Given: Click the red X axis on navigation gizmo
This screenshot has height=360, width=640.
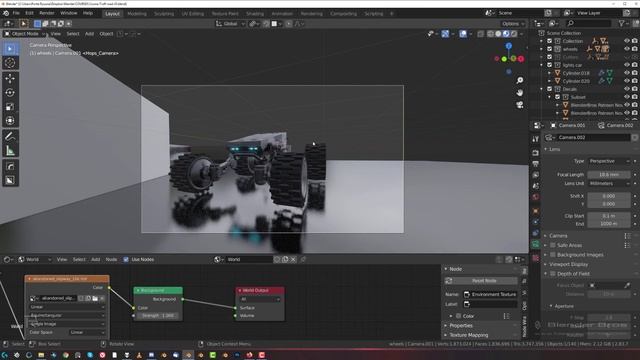Looking at the screenshot, I should 521,59.
